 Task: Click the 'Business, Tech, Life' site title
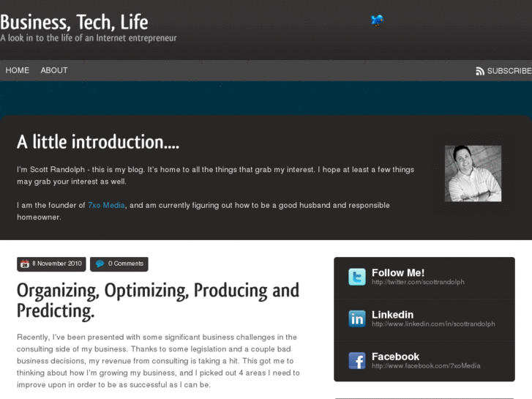click(x=74, y=21)
